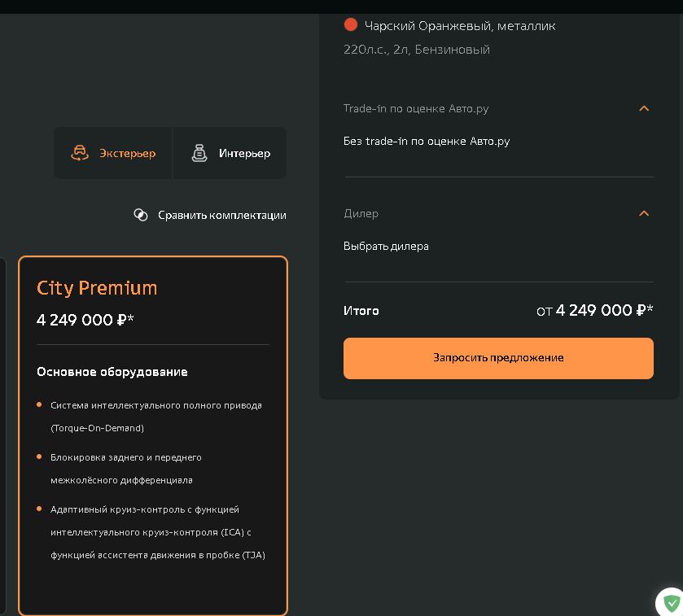
Task: Click the 4 249 000 ₽ price in City Premium card
Action: (x=85, y=320)
